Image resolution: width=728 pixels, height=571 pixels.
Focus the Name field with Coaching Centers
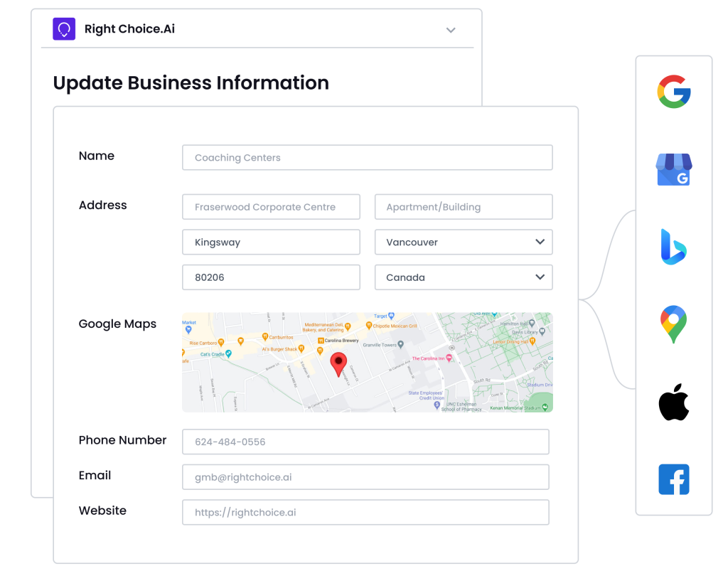point(368,157)
